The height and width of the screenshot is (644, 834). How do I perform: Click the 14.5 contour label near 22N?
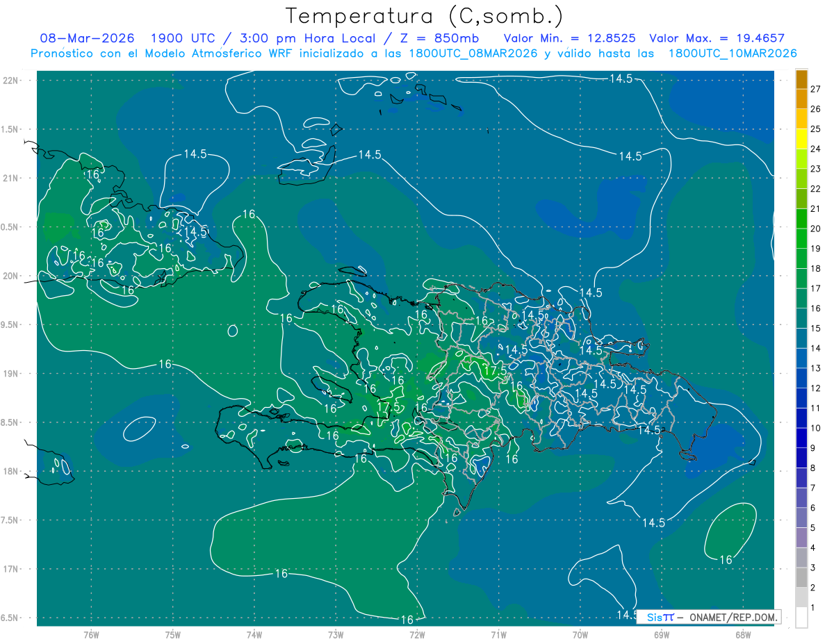621,79
